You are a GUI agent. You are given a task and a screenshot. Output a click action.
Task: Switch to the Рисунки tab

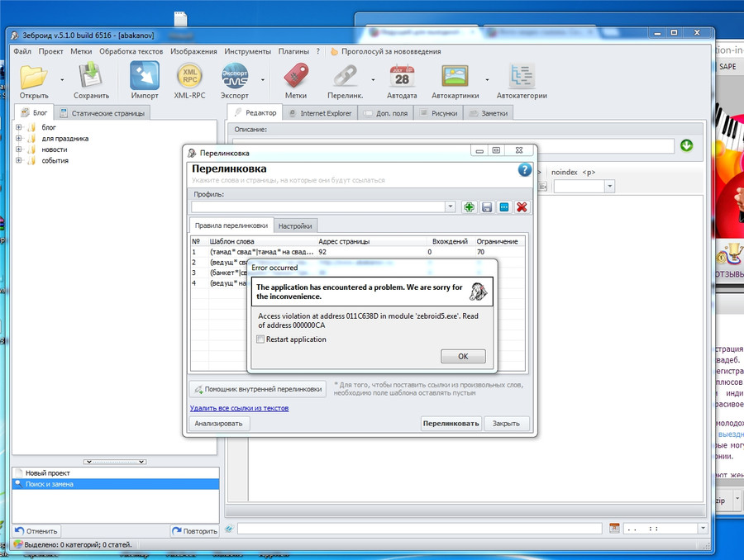click(x=438, y=113)
